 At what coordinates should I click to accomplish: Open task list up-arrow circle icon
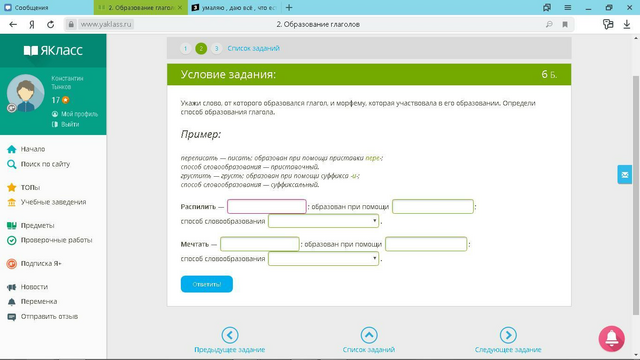[369, 335]
